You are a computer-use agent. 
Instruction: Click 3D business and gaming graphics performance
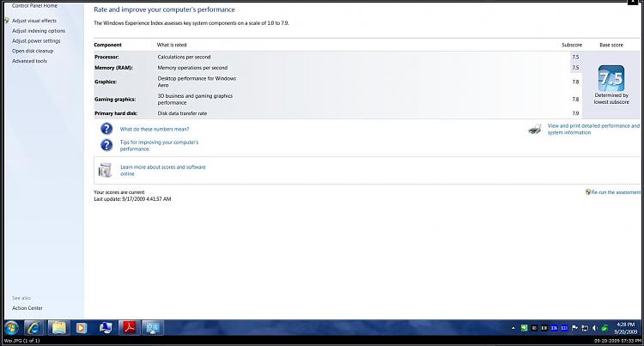[195, 100]
